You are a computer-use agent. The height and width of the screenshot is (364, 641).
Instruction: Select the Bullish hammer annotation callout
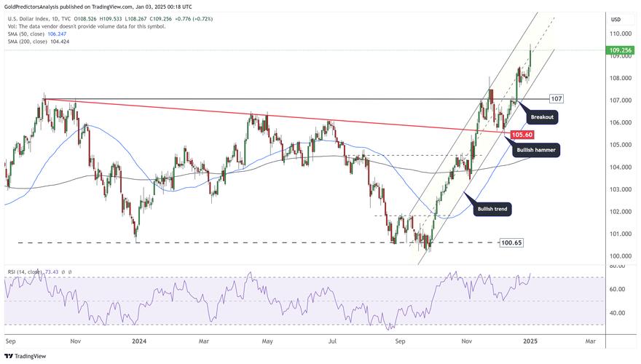tap(535, 150)
